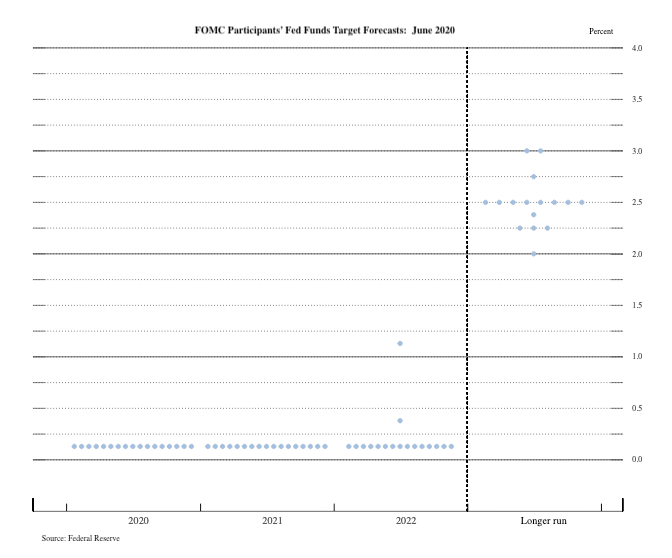The image size is (672, 558).
Task: Select the first dot in the 2020 row
Action: tap(75, 446)
